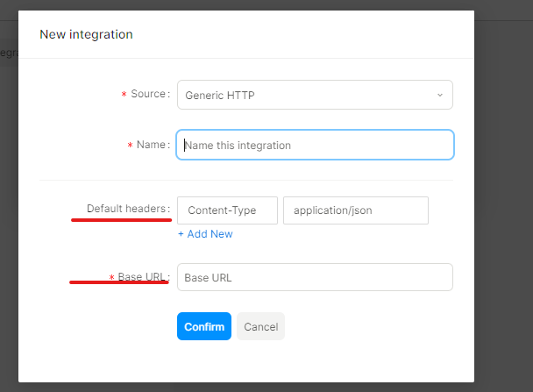
Task: Click the red asterisk beside Name
Action: click(x=130, y=146)
